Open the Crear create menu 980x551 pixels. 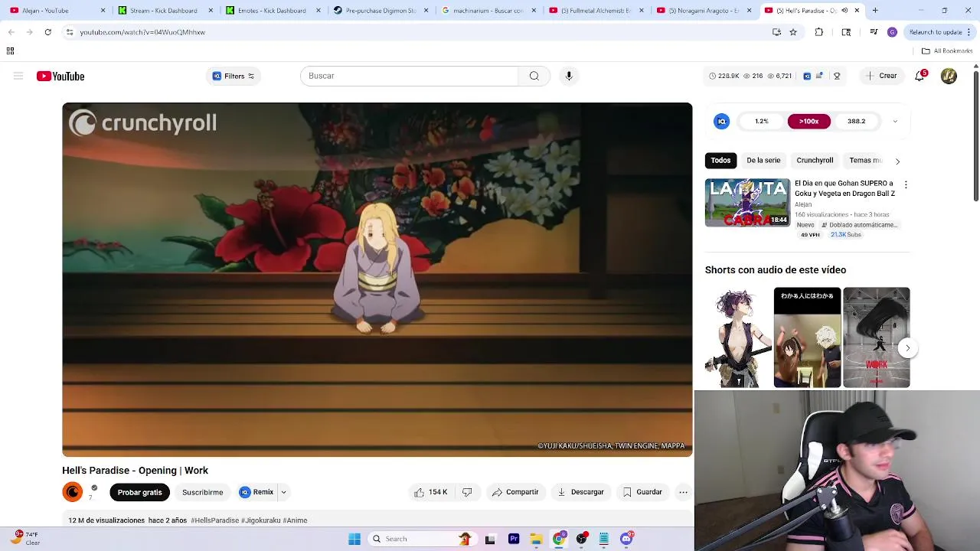click(881, 76)
